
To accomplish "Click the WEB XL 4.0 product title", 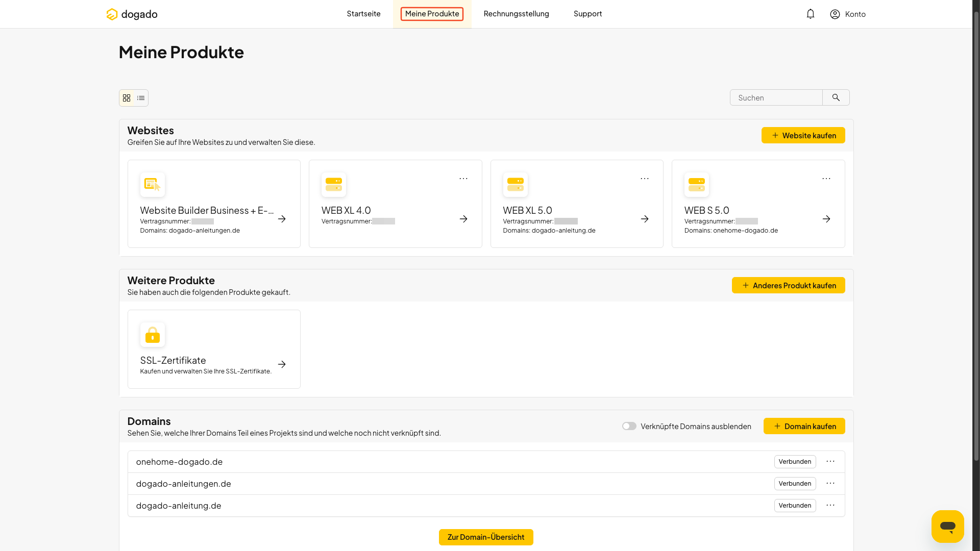I will click(x=346, y=210).
